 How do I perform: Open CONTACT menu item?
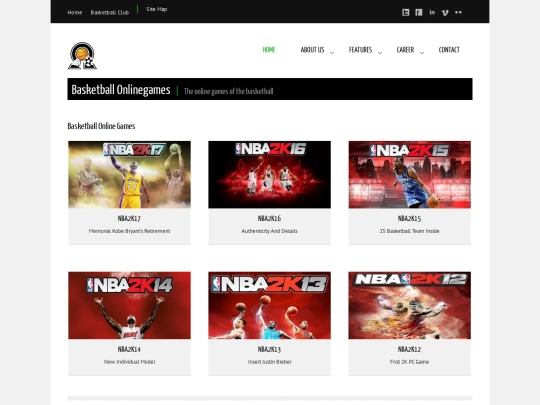[449, 50]
